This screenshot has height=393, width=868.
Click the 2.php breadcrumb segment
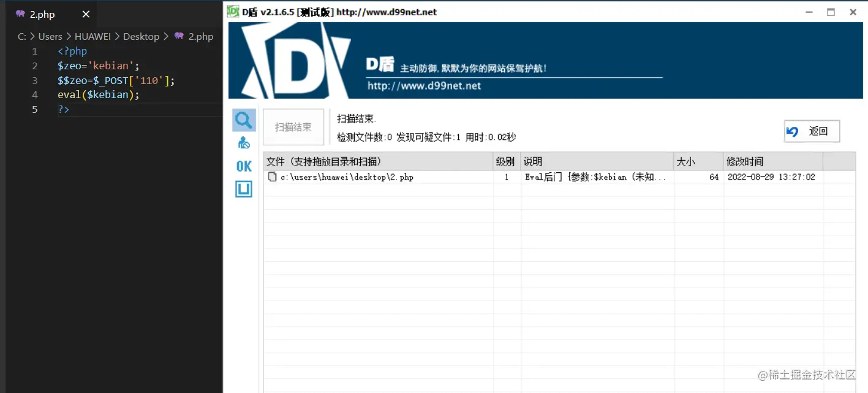tap(200, 36)
